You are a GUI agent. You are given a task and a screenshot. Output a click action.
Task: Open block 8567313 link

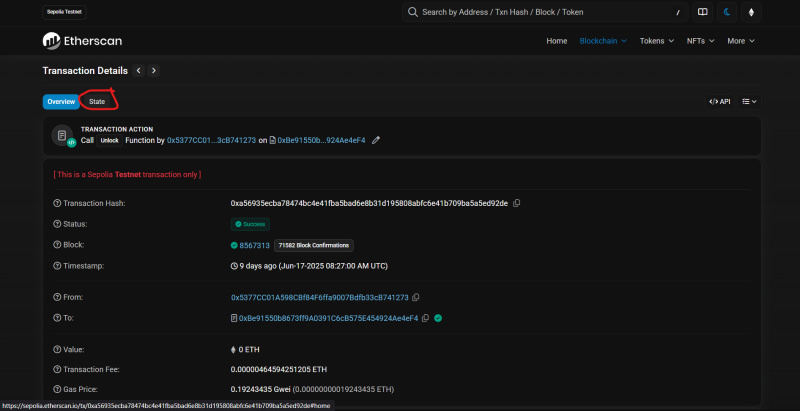click(x=255, y=245)
